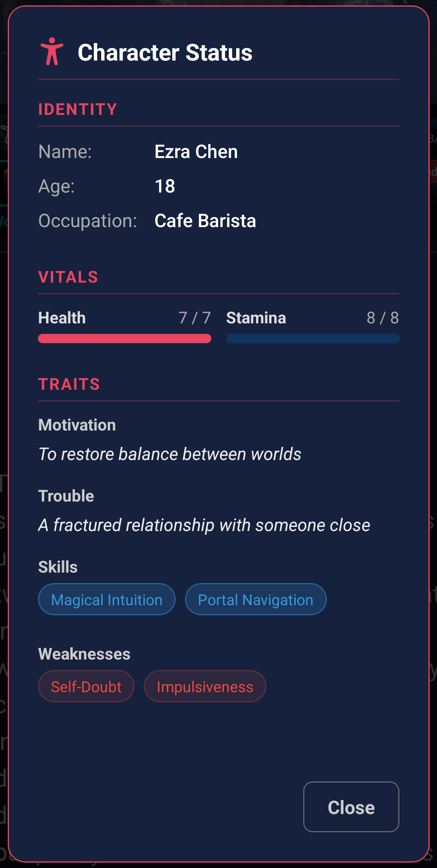Viewport: 437px width, 868px height.
Task: Click the Self-Doubt weakness tag
Action: [x=86, y=686]
